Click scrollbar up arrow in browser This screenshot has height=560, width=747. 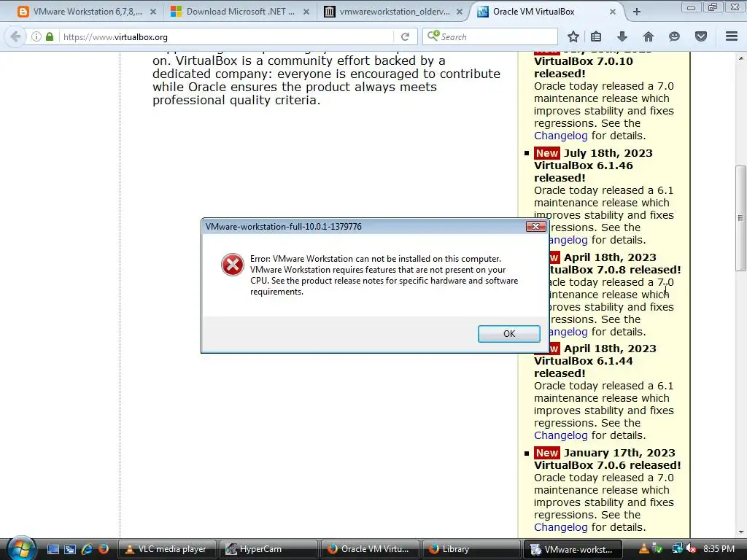pyautogui.click(x=740, y=58)
